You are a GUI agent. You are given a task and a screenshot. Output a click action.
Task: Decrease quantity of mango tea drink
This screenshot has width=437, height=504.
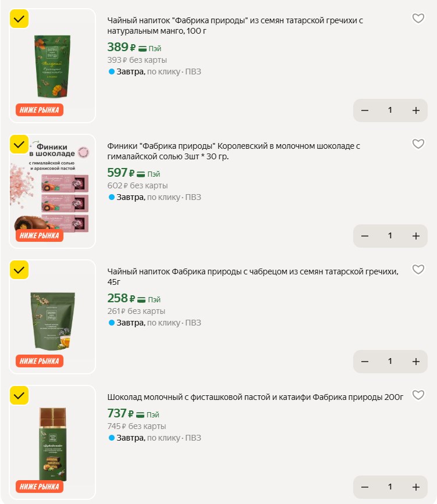point(365,110)
